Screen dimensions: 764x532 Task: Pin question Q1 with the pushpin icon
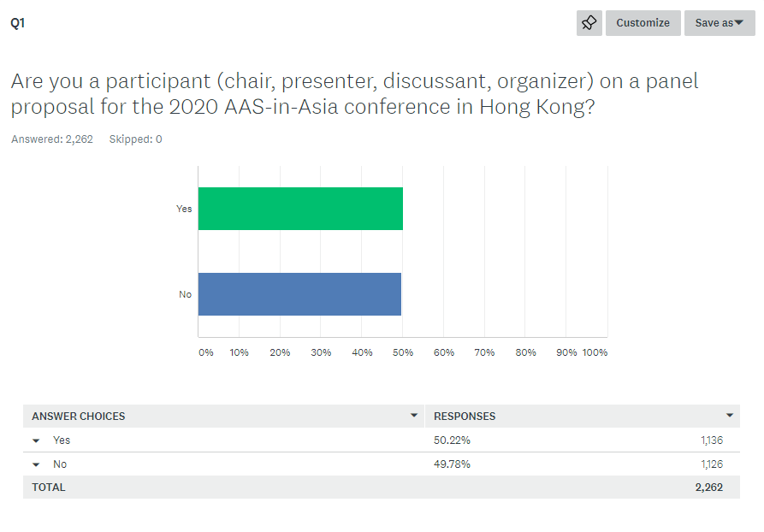(x=589, y=23)
